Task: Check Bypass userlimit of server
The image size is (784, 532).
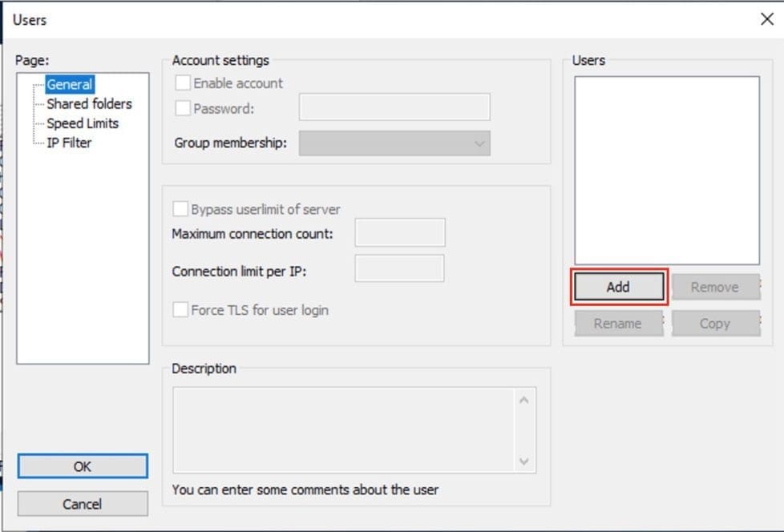Action: click(180, 209)
